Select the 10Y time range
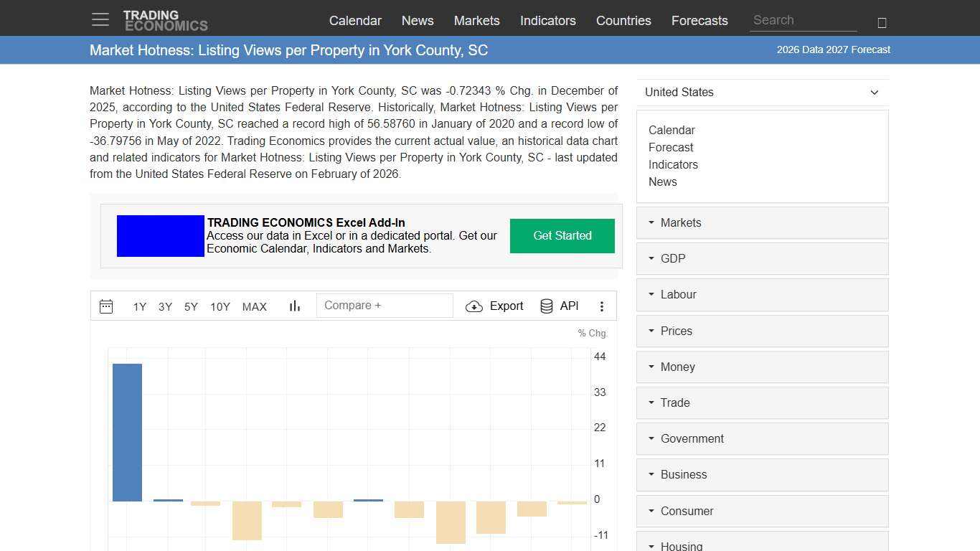980x551 pixels. pos(220,306)
